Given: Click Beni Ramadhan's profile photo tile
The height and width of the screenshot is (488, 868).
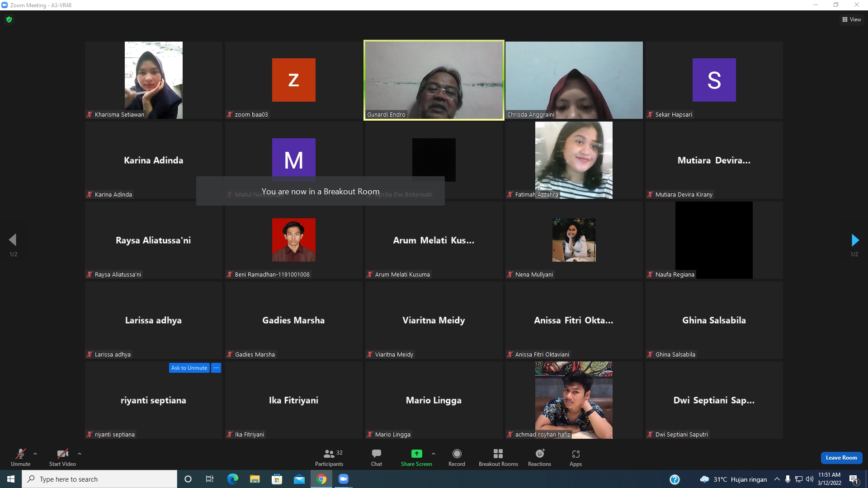Looking at the screenshot, I should pyautogui.click(x=294, y=240).
